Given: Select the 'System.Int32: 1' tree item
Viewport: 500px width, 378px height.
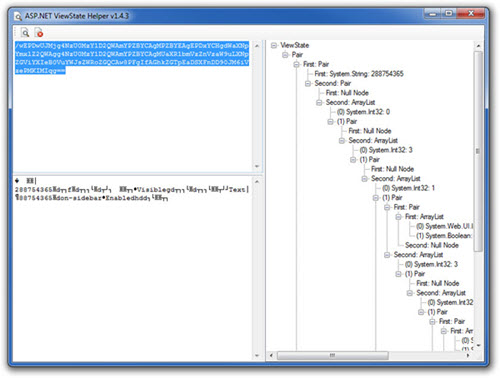Looking at the screenshot, I should [x=409, y=188].
